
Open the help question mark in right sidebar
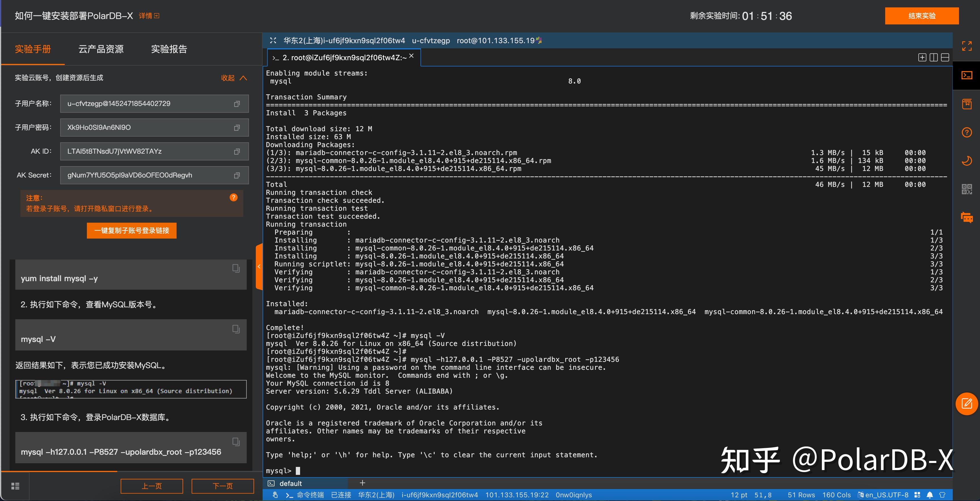coord(966,132)
